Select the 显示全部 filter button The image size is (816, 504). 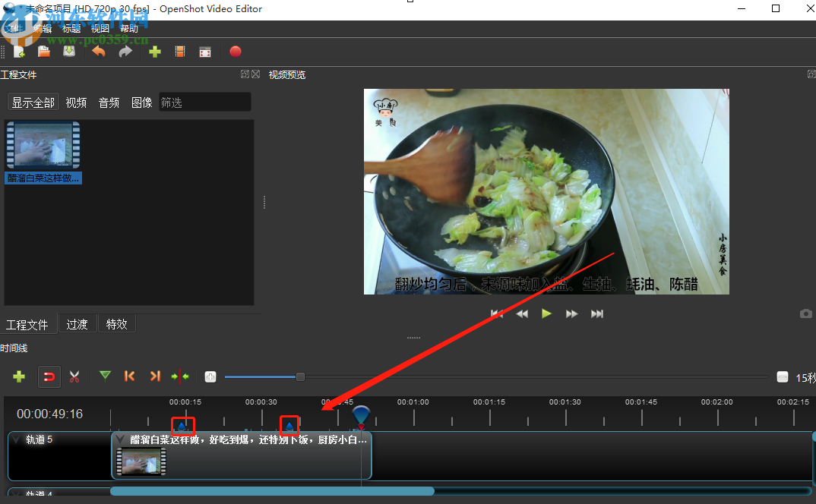(x=33, y=102)
